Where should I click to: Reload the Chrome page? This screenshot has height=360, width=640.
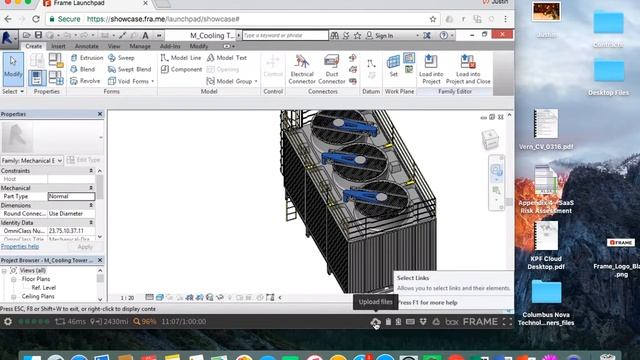coord(36,19)
